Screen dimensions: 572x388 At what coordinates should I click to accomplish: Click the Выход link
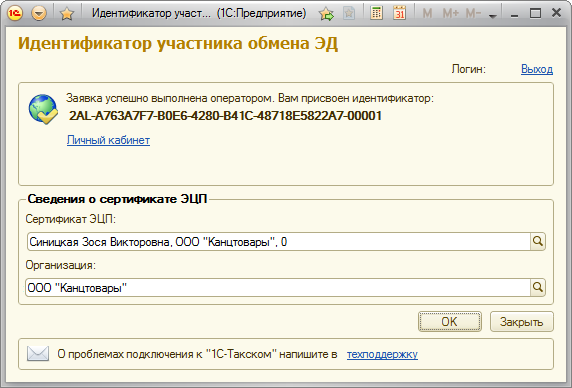pos(537,69)
